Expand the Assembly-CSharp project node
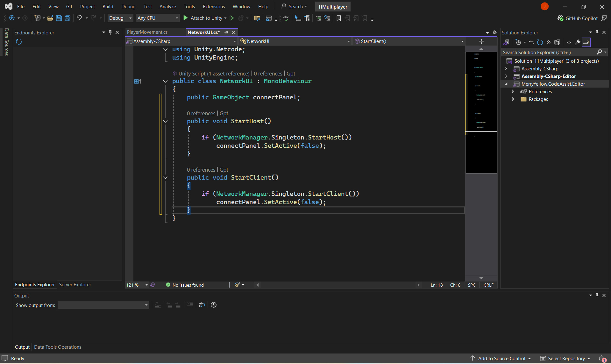 [506, 69]
